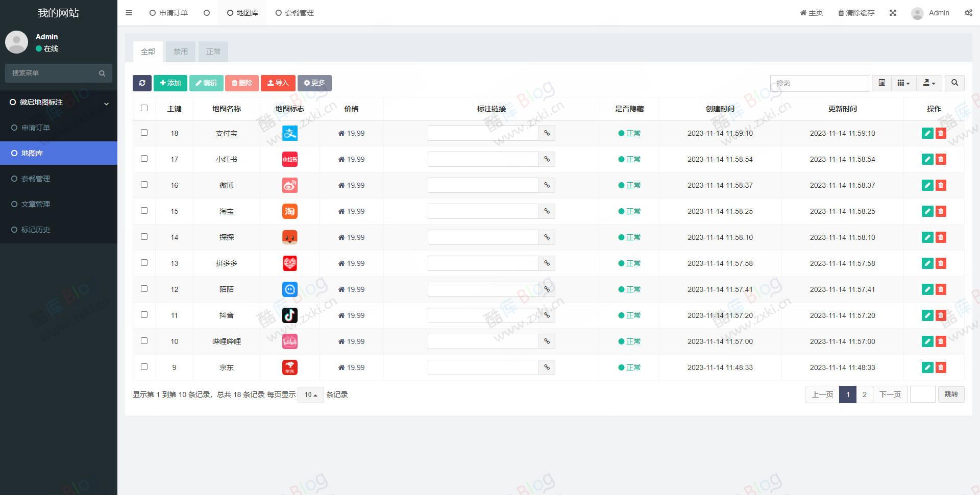Image resolution: width=980 pixels, height=495 pixels.
Task: Switch to the 禁用 tab
Action: (180, 51)
